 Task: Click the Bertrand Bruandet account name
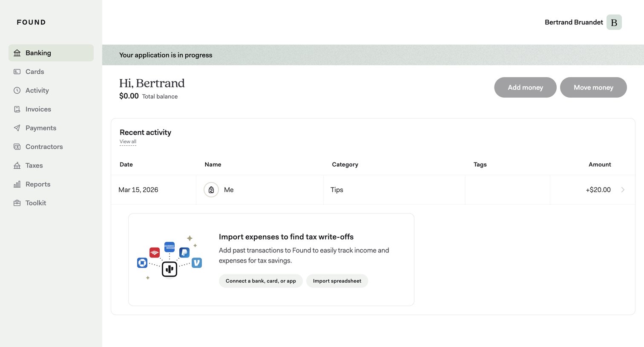[574, 22]
